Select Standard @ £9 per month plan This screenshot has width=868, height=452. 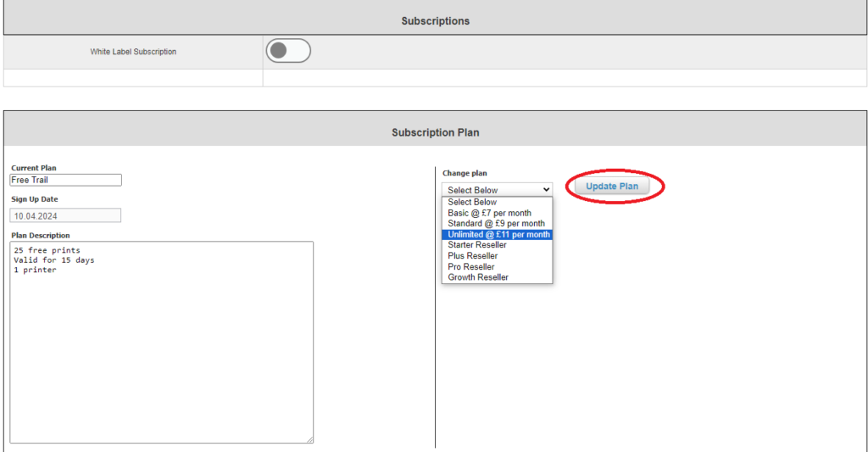(496, 224)
